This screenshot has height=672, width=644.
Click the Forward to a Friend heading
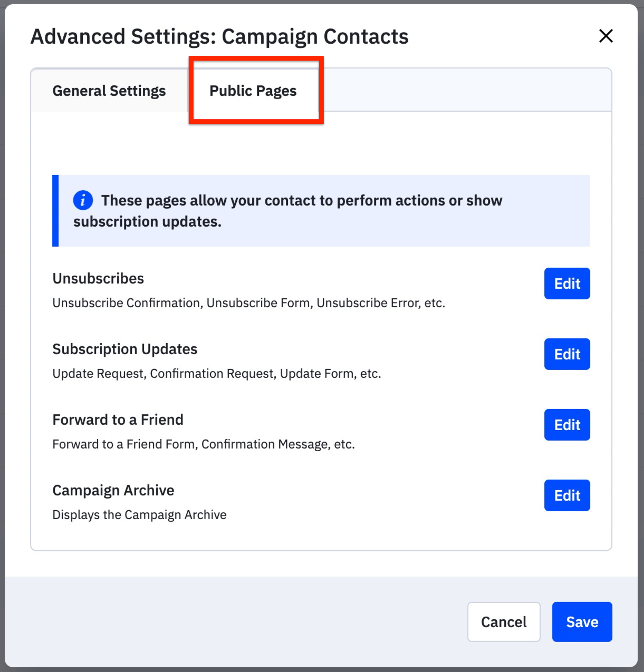(118, 420)
